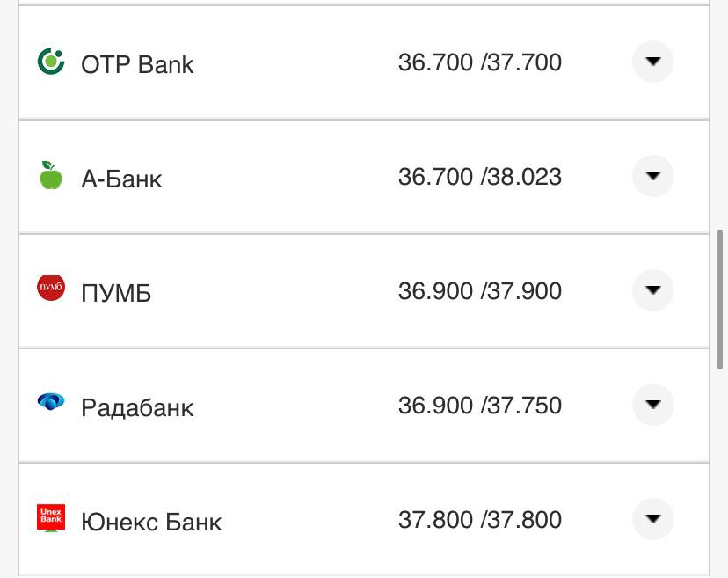Click OTP Bank rate 36.700 /37.700
Image resolution: width=728 pixels, height=578 pixels.
click(x=479, y=62)
